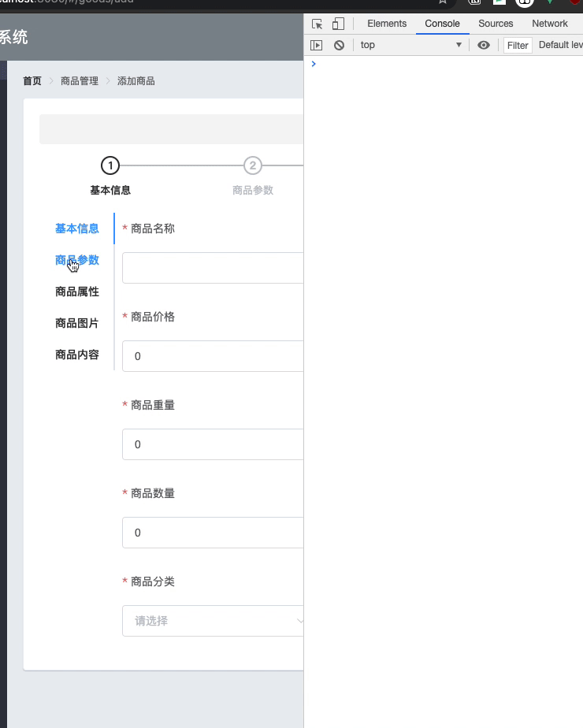Go to 首页 breadcrumb link

click(32, 81)
